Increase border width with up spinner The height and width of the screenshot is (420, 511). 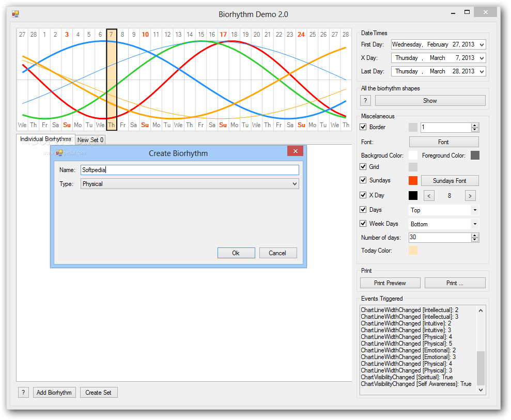475,125
